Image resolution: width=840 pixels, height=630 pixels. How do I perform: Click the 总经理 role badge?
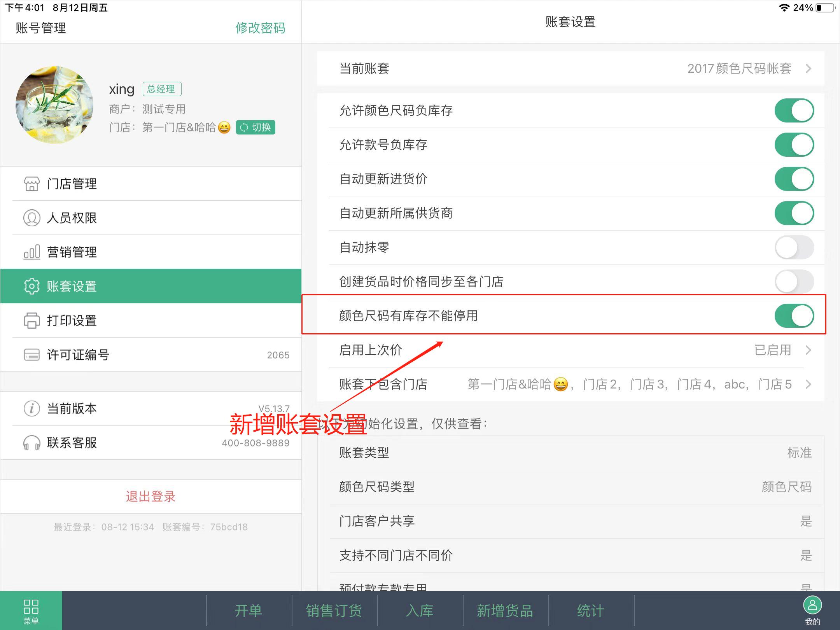[162, 89]
